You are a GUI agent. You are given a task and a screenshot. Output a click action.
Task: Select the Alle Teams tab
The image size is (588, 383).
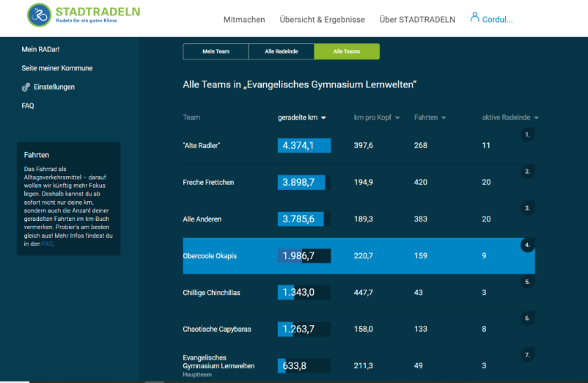click(347, 51)
